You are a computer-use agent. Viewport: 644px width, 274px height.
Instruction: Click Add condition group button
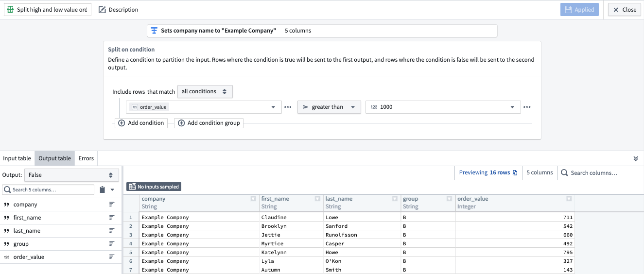(x=209, y=123)
